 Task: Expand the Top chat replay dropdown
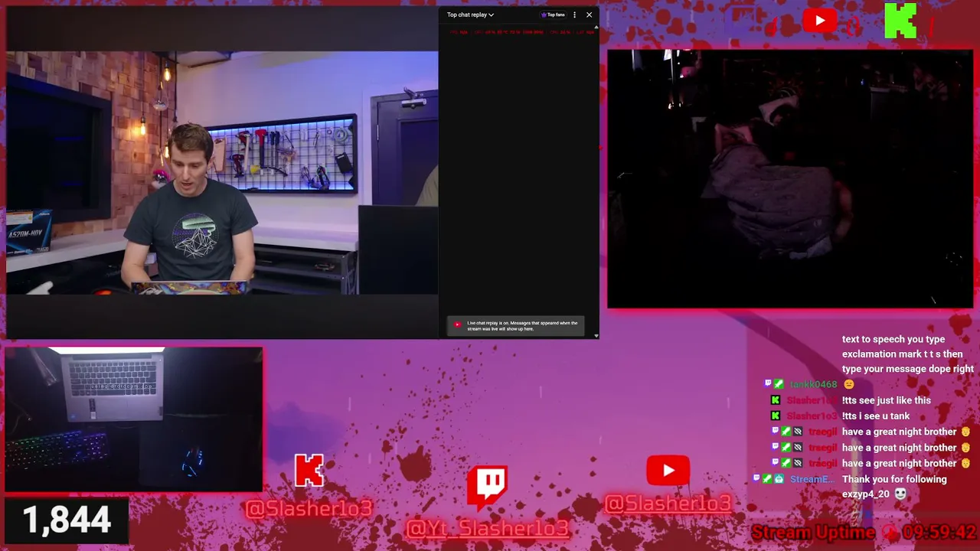470,15
